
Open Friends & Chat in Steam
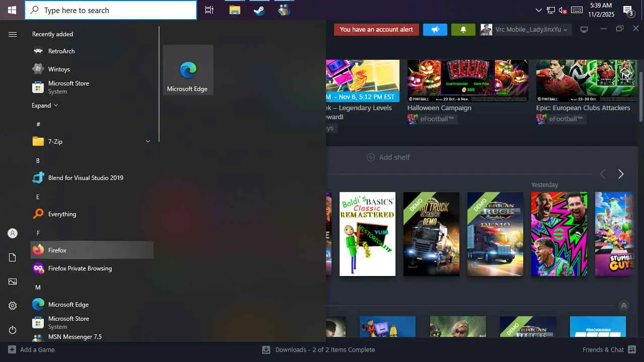[608, 350]
